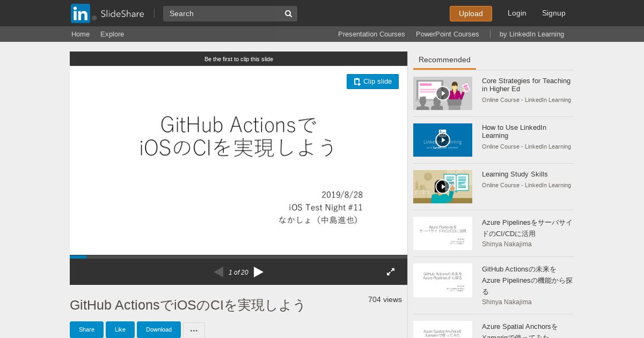
Task: Advance to the next slide arrow
Action: 259,272
